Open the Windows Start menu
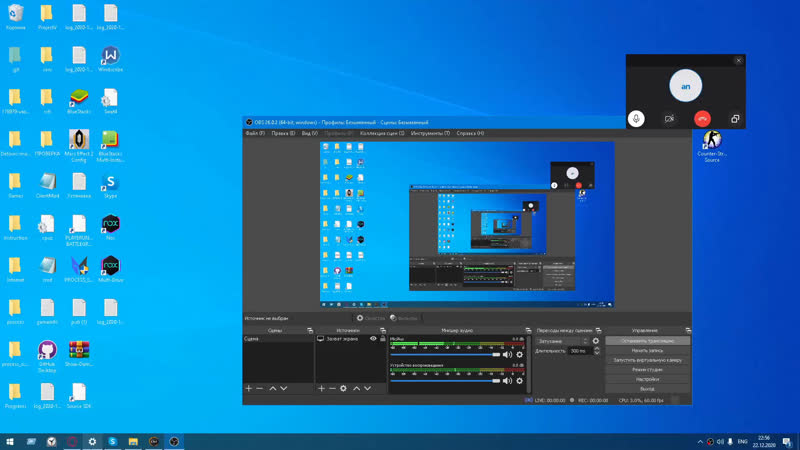 [x=10, y=441]
